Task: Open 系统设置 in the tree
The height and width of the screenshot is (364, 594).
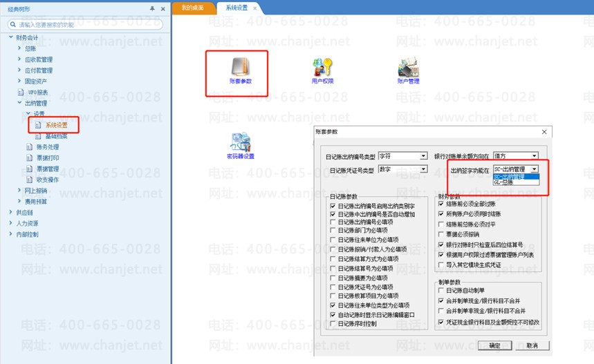Action: [57, 125]
